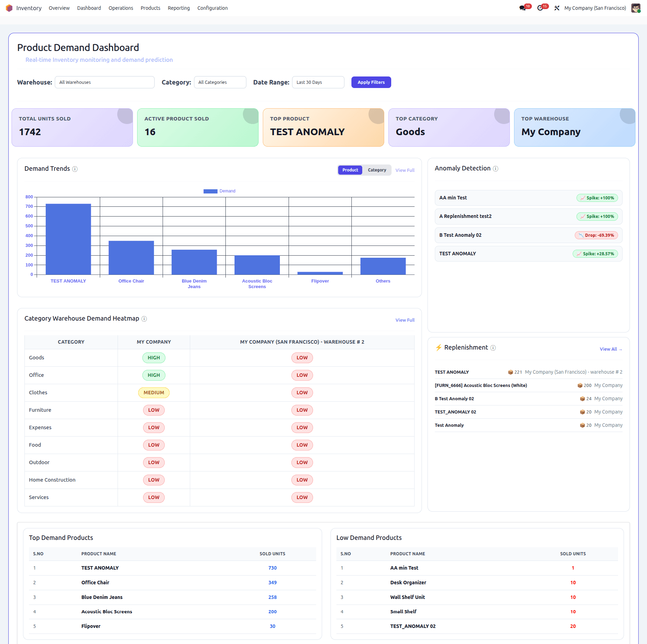Click the Furniture category cell
647x644 pixels.
71,410
